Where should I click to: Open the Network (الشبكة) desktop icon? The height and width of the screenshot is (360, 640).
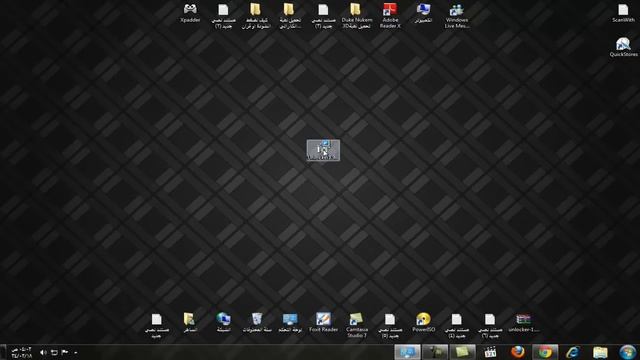tap(223, 322)
